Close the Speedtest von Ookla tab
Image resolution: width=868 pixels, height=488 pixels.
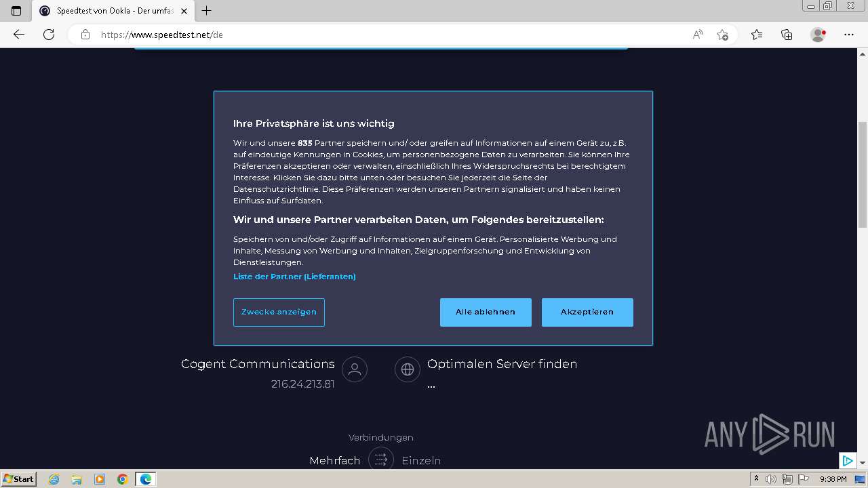pos(184,11)
